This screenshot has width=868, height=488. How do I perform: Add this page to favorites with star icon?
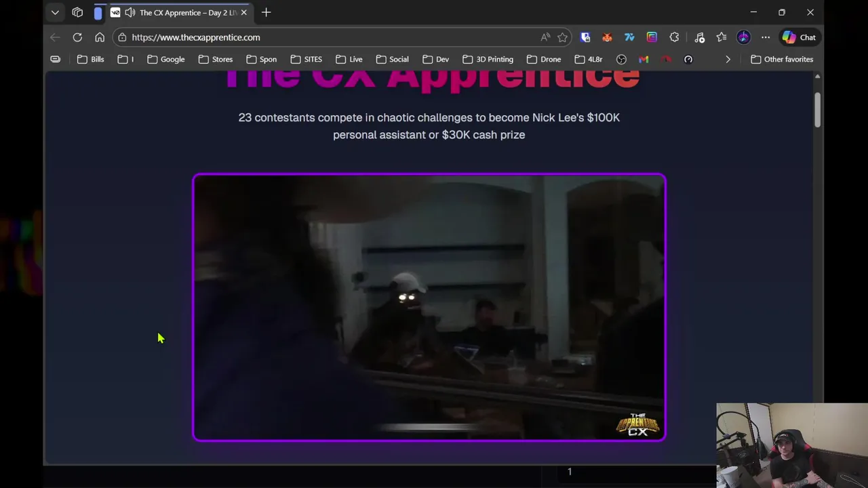point(562,37)
